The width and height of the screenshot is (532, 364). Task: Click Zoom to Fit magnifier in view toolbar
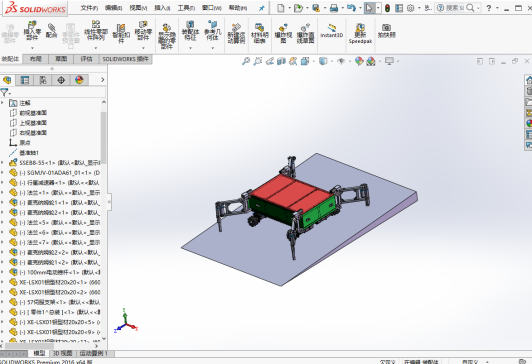click(x=246, y=61)
